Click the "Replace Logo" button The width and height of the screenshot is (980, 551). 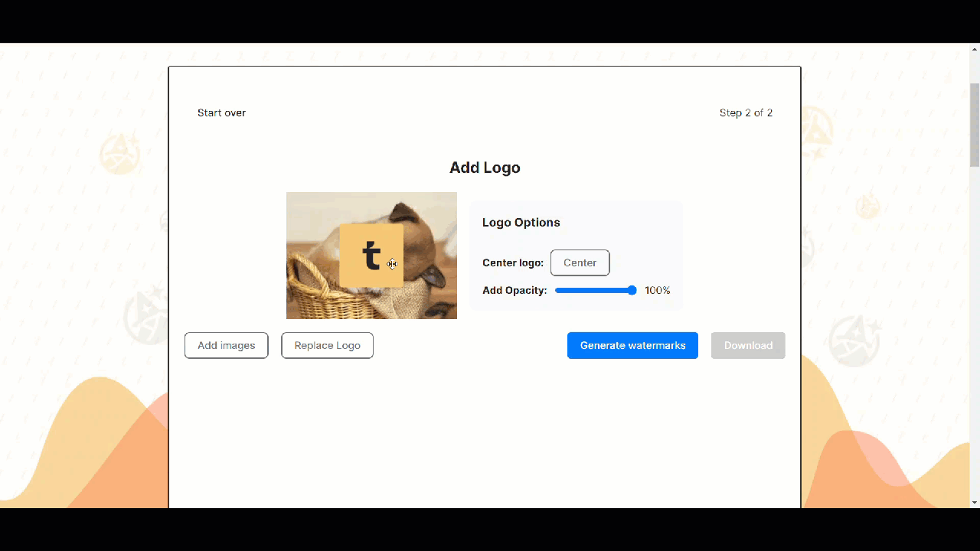coord(327,345)
